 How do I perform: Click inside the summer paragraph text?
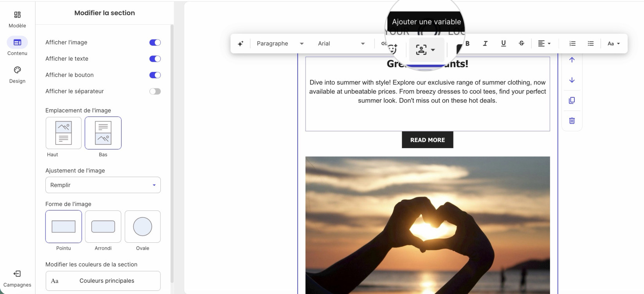[x=427, y=91]
